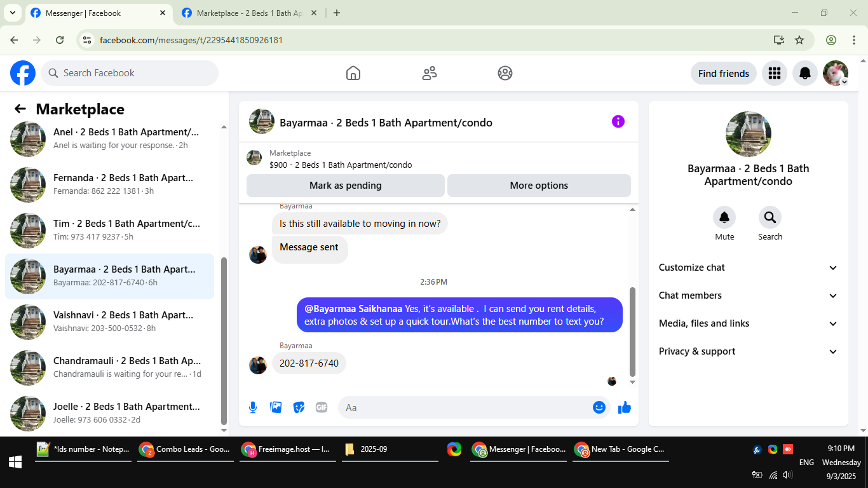The image size is (868, 488).
Task: Open the emoji picker in message box
Action: click(x=599, y=407)
